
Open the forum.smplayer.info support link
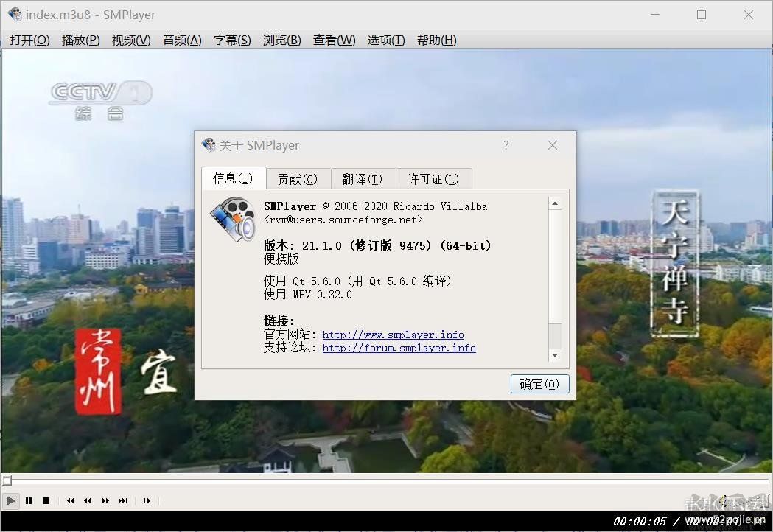tap(399, 349)
